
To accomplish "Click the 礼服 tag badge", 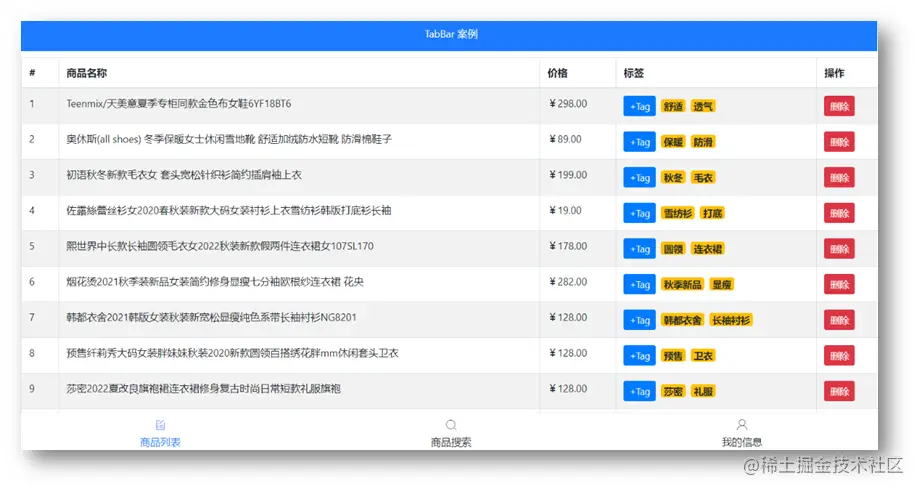I will coord(703,391).
